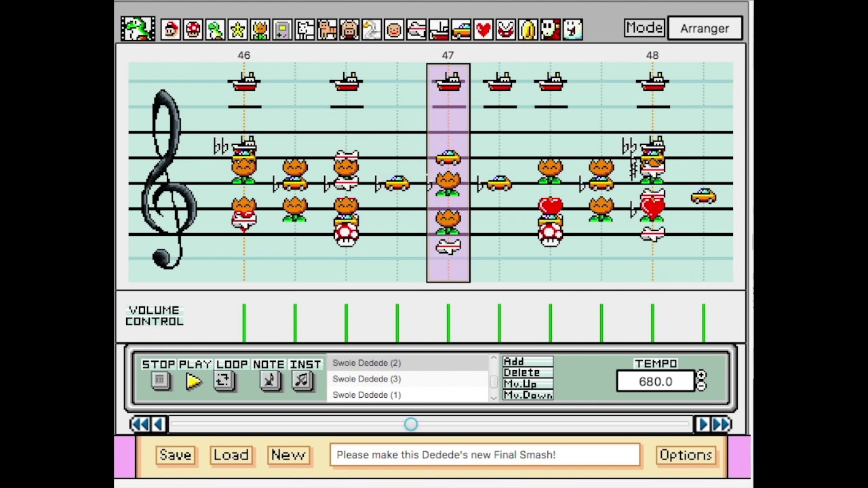This screenshot has height=488, width=868.
Task: Move the song up with Mv.Up
Action: click(x=528, y=384)
